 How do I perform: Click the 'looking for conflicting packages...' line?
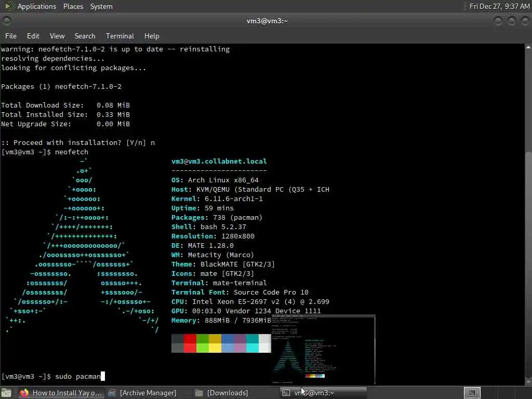(x=73, y=68)
